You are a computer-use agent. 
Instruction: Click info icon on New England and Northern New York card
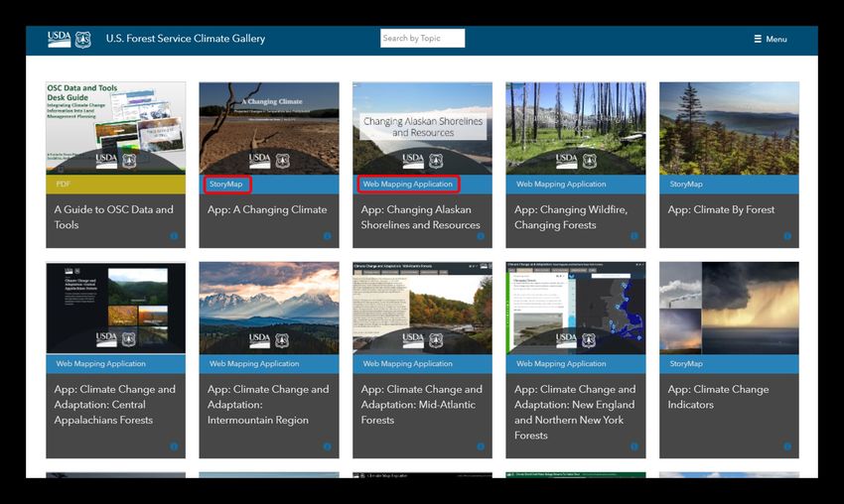pos(634,446)
